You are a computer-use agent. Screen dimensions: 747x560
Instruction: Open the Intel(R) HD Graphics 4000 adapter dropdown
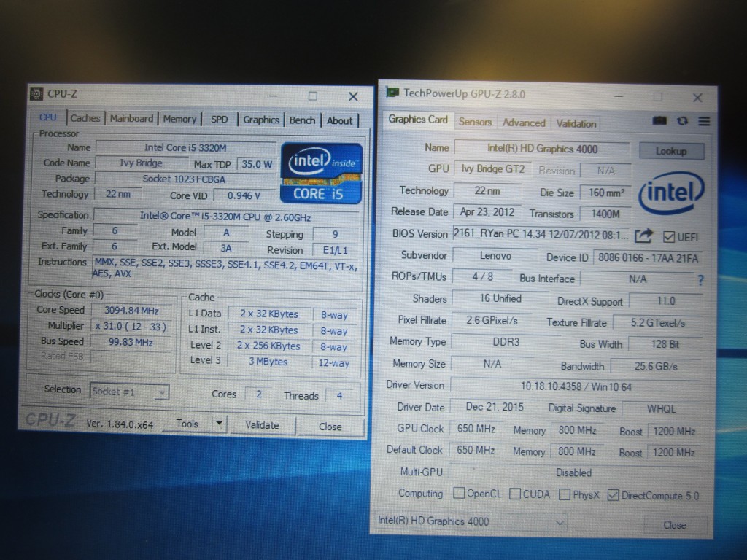(471, 521)
